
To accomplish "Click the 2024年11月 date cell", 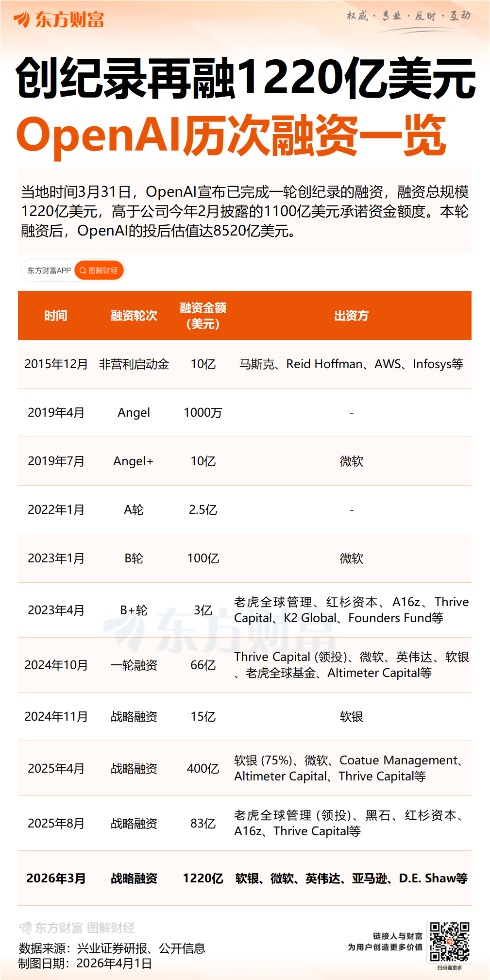I will [x=56, y=716].
